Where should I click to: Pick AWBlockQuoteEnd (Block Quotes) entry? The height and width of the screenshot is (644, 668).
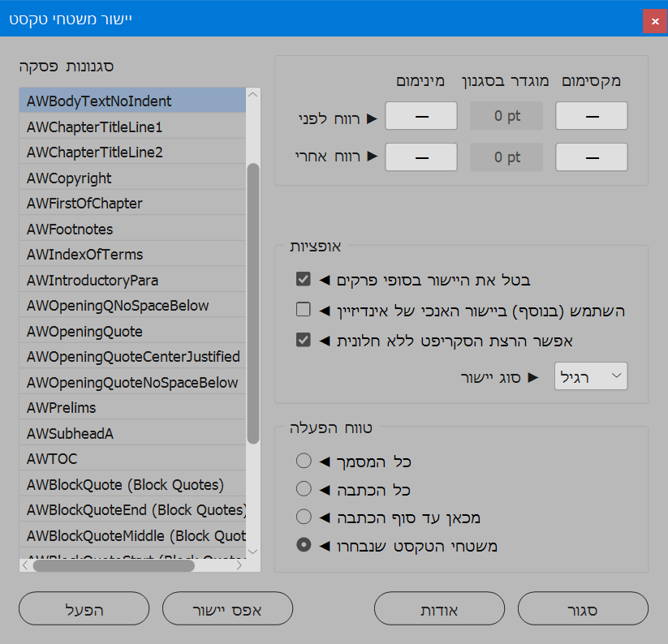(x=132, y=509)
